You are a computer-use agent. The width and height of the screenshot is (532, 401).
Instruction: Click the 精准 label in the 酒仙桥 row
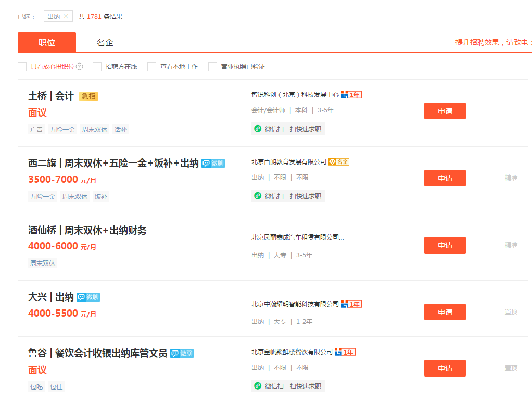pyautogui.click(x=511, y=245)
